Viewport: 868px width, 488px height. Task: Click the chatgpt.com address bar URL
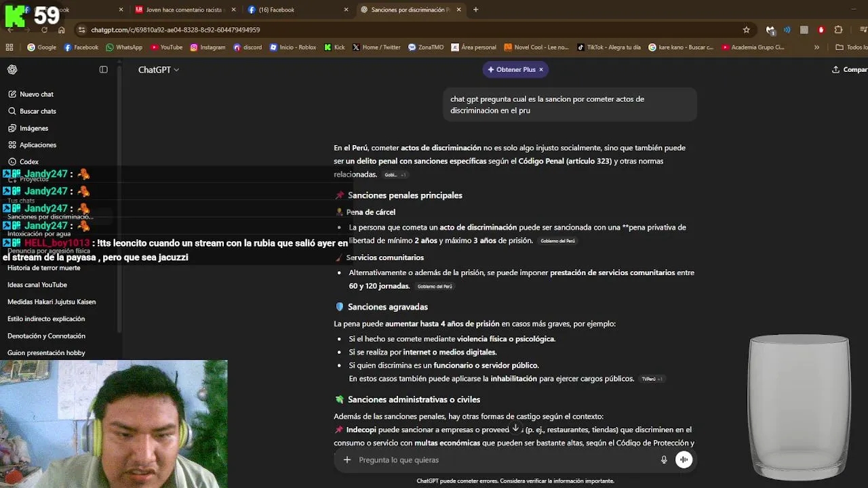(176, 30)
